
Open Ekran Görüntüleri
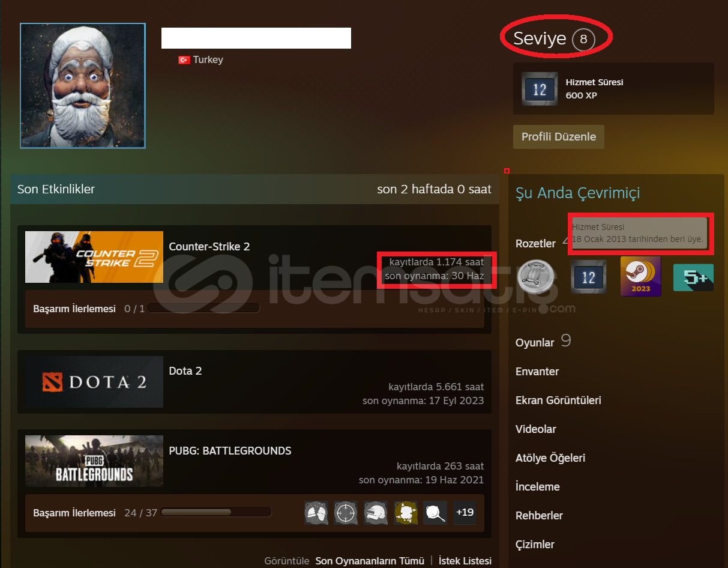pos(558,400)
